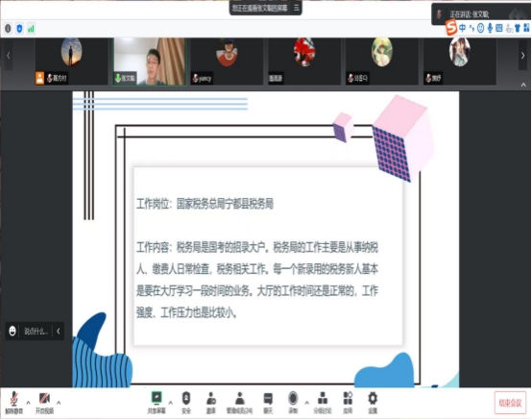Click the Share Screen icon

157,403
